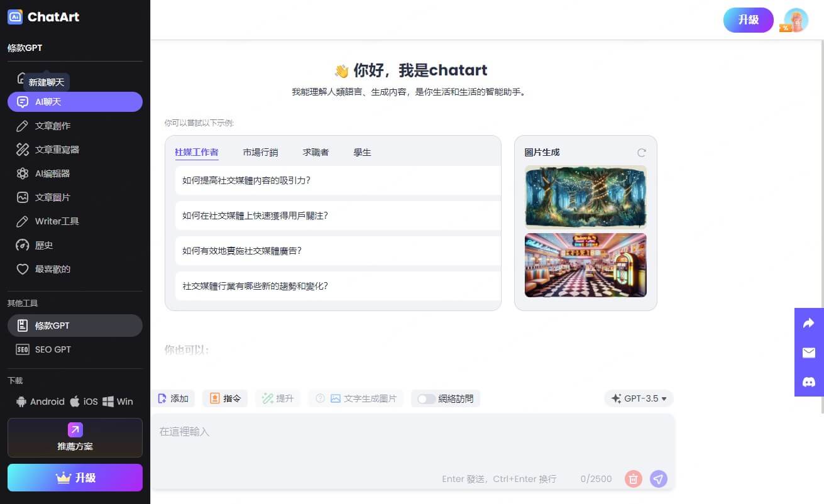Viewport: 824px width, 504px height.
Task: Select prompt 如何提高社交媒體内容的吸引力
Action: pyautogui.click(x=338, y=180)
